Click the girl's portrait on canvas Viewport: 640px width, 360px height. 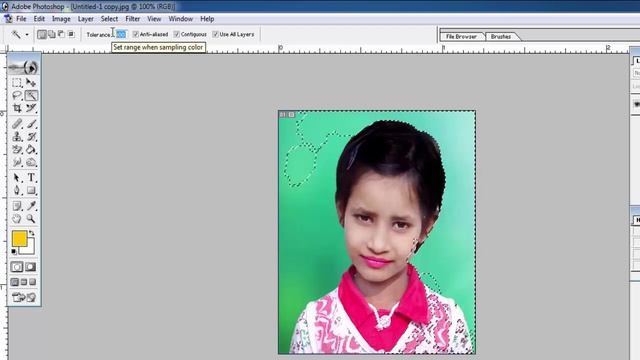point(377,232)
